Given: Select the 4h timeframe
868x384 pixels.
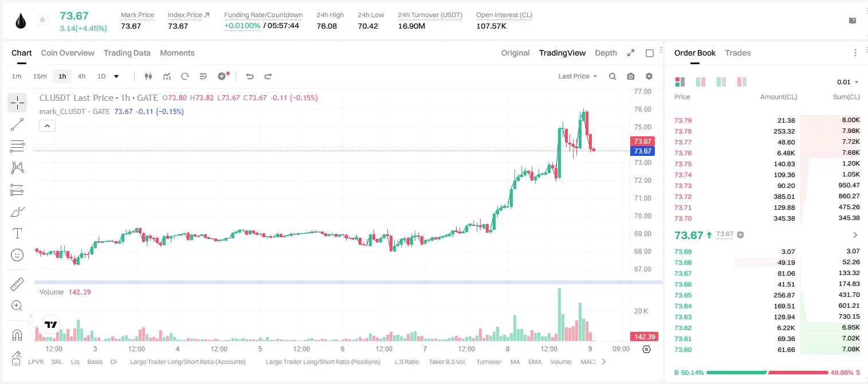Looking at the screenshot, I should pyautogui.click(x=81, y=76).
